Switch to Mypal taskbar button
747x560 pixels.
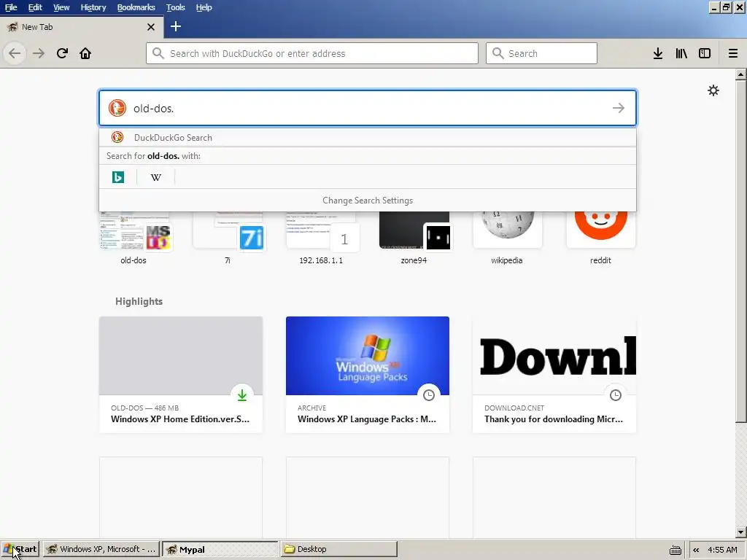point(220,550)
